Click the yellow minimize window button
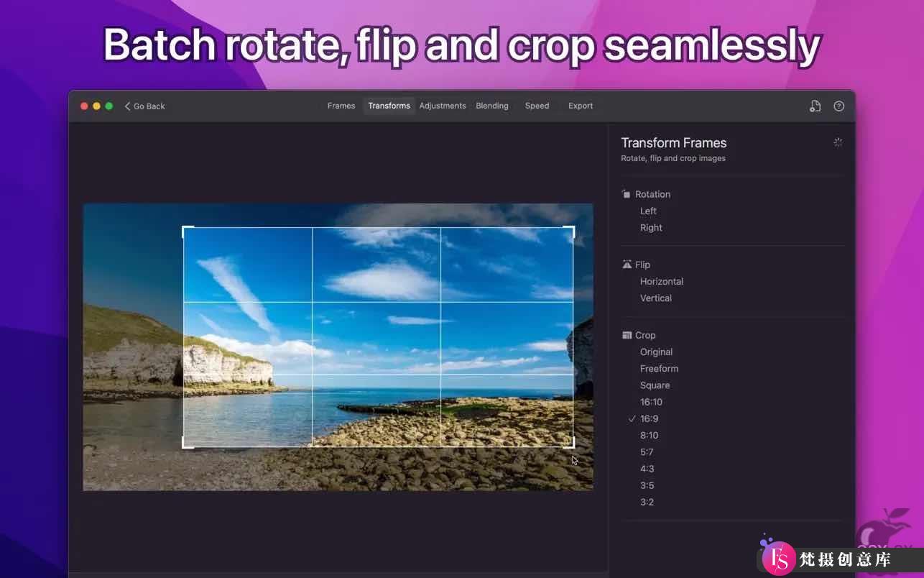The width and height of the screenshot is (924, 578). [96, 106]
